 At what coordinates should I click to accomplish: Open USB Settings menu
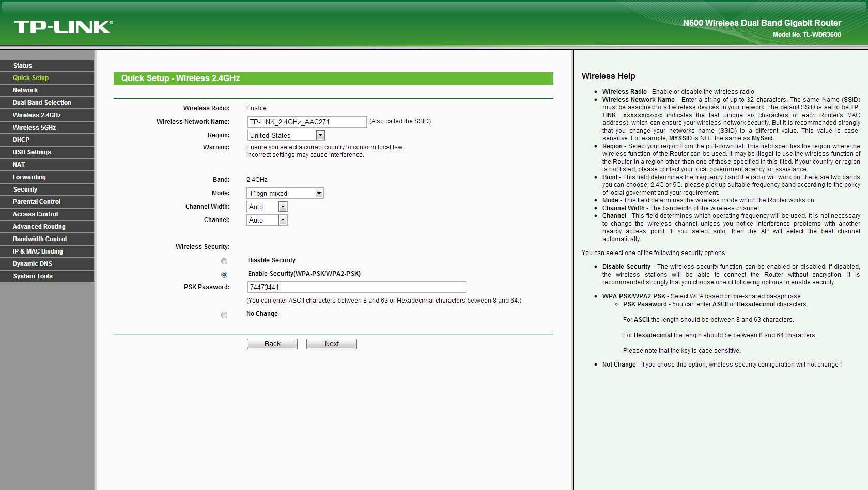click(47, 152)
